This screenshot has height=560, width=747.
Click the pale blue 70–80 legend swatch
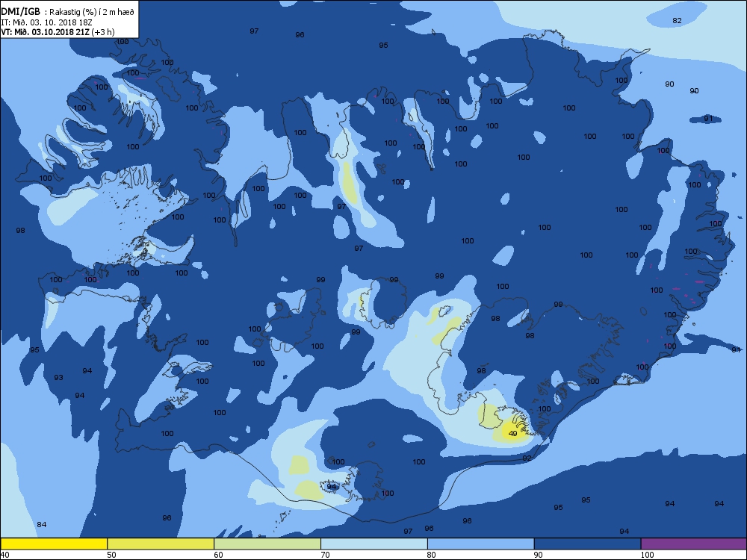pos(374,544)
